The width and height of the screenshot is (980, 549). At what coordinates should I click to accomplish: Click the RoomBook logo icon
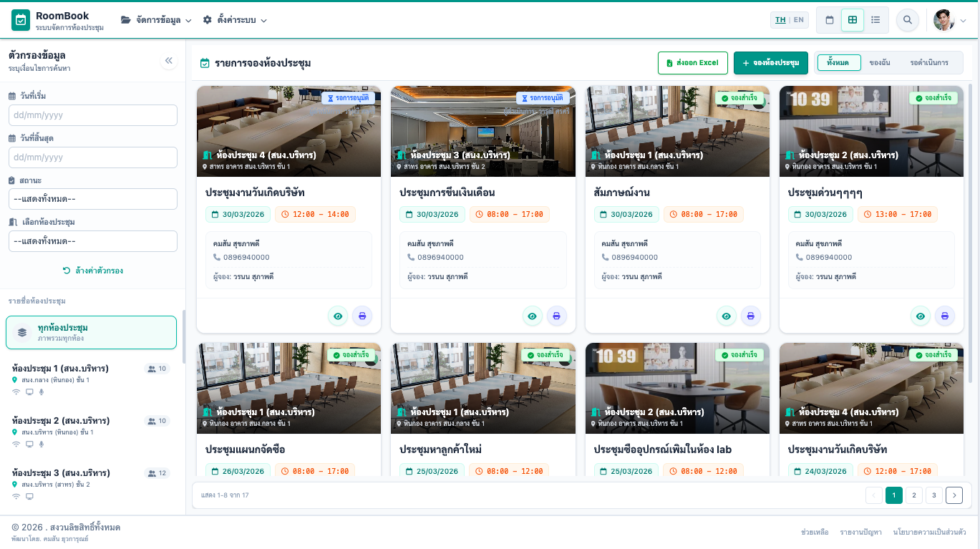tap(21, 20)
